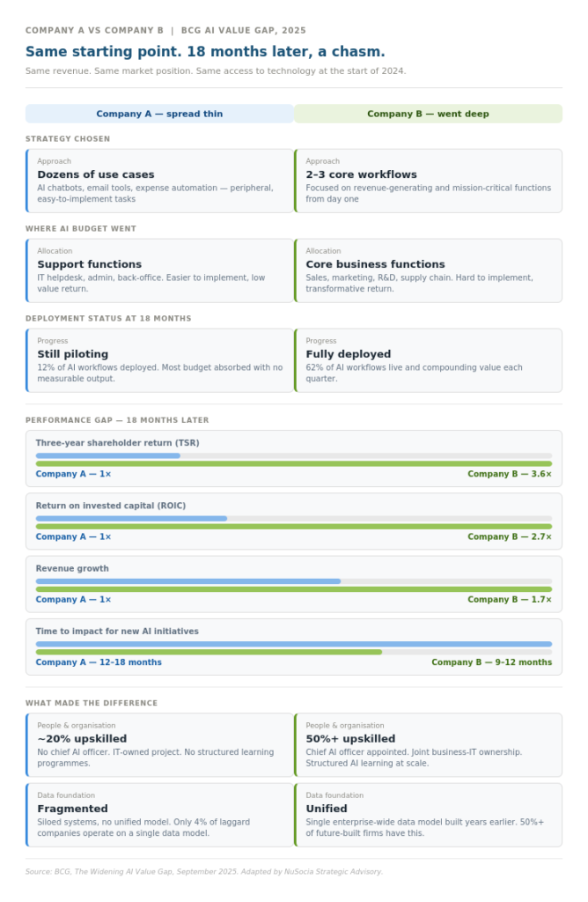The image size is (588, 902).
Task: Click the Dozens of use cases card
Action: point(159,181)
